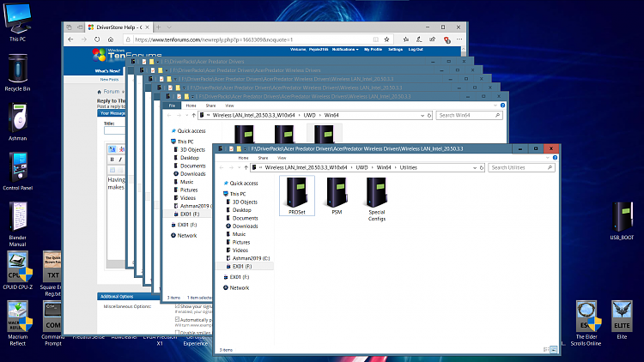Open browser tab list dropdown

click(x=169, y=27)
